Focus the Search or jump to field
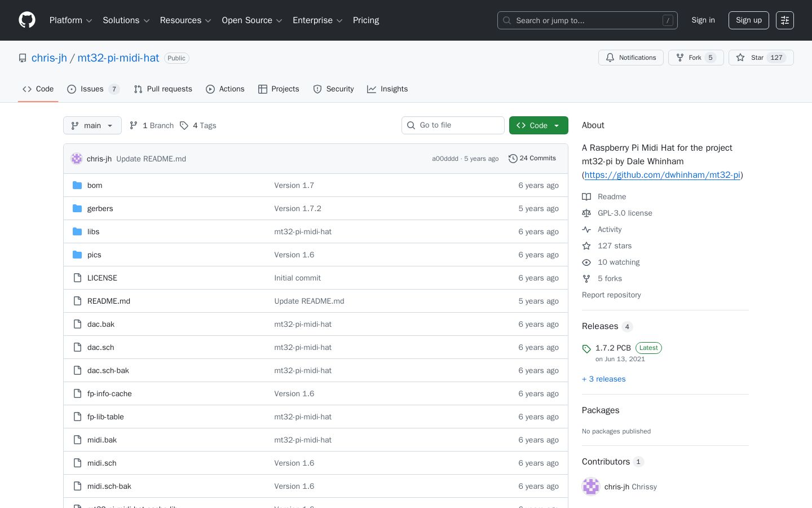 pyautogui.click(x=588, y=20)
